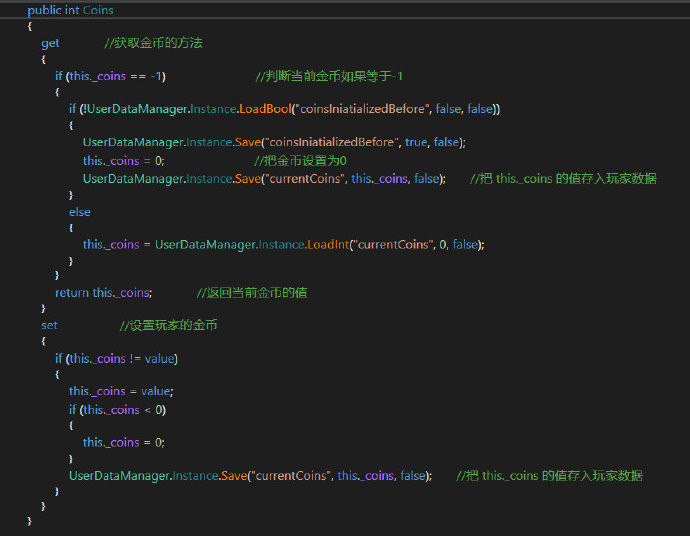Click the set accessor keyword

(49, 325)
